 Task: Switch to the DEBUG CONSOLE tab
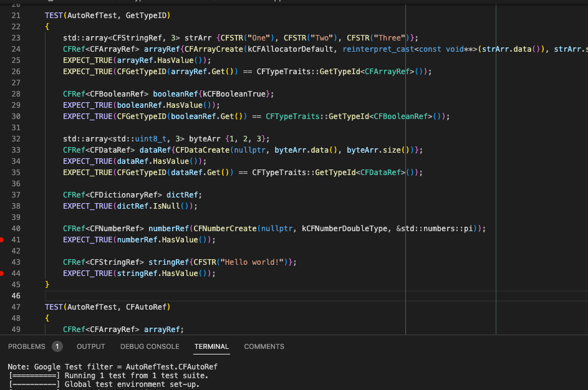[150, 346]
